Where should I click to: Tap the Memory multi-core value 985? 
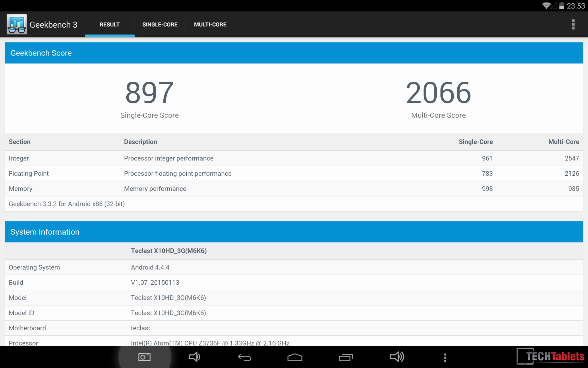[574, 189]
